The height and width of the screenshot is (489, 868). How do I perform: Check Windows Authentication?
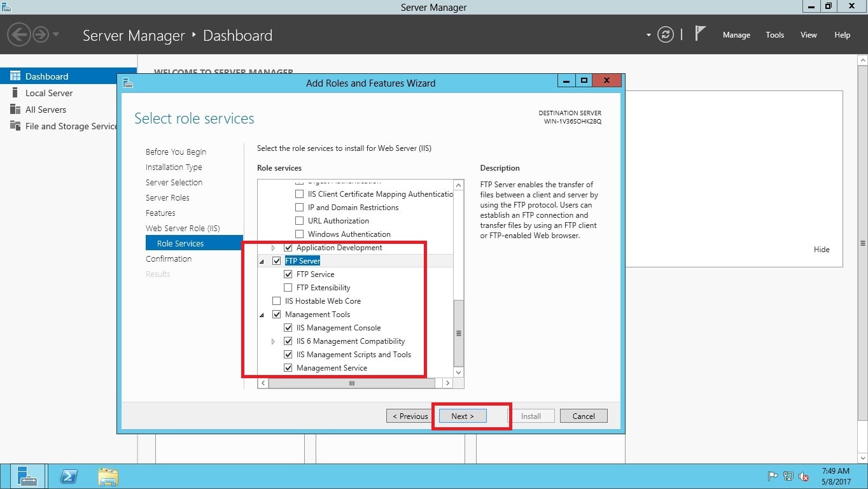[300, 234]
